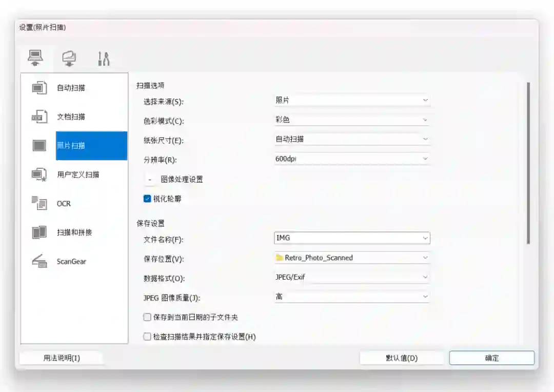Click the 文档扫描 document icon
The image size is (554, 392).
click(39, 116)
